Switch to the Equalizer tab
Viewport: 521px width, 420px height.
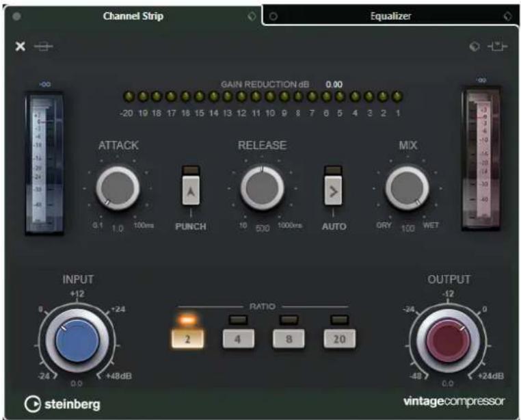(x=391, y=16)
